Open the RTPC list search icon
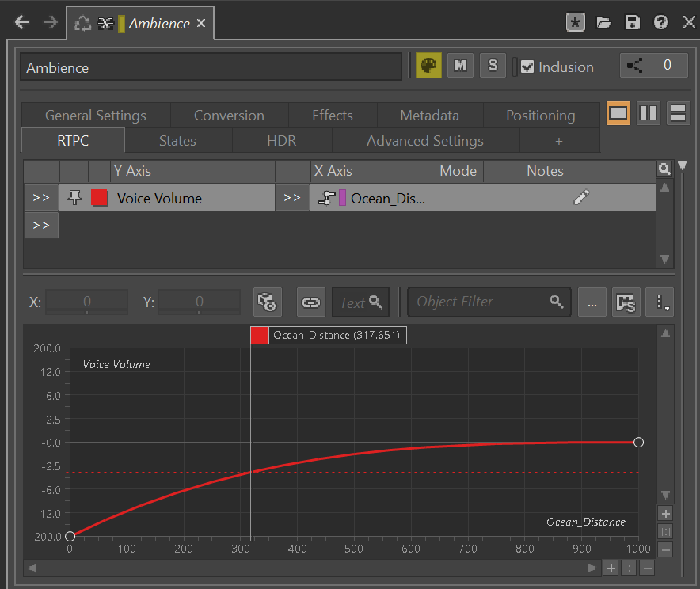Viewport: 700px width, 589px height. [x=664, y=169]
